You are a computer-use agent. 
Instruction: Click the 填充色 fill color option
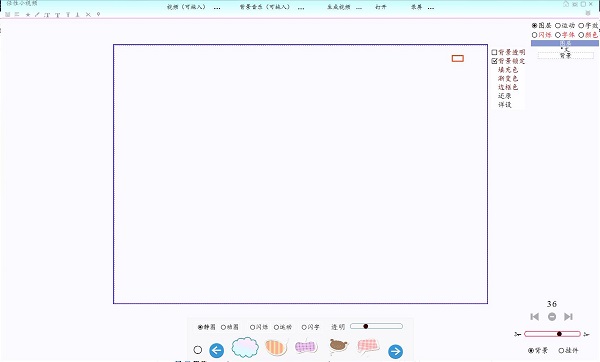508,70
